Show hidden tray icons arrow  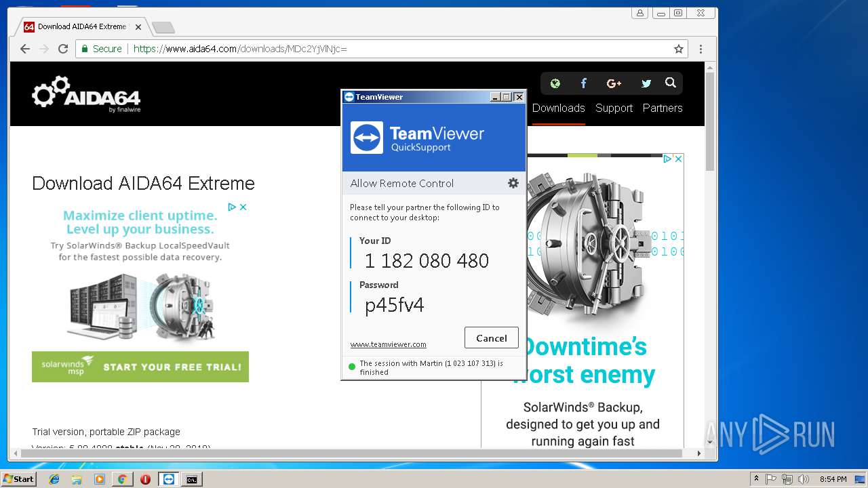(x=757, y=479)
